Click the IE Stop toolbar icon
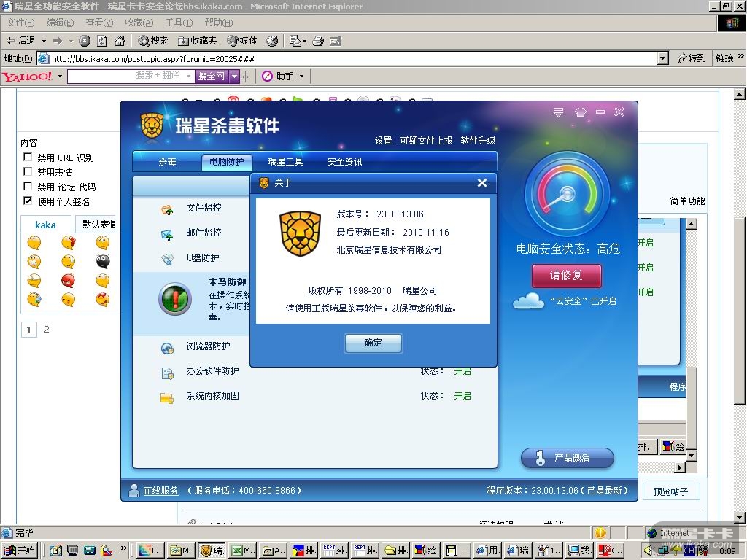 (x=85, y=41)
